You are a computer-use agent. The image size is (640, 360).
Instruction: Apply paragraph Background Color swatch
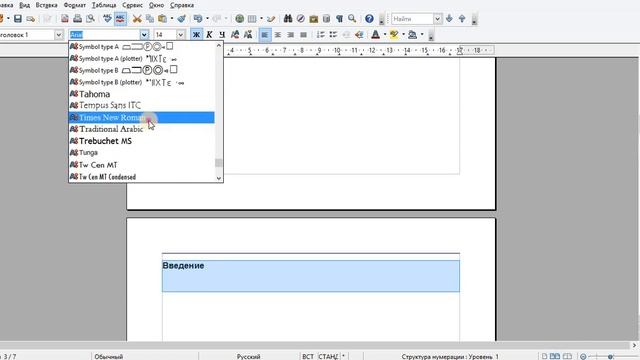click(x=412, y=35)
